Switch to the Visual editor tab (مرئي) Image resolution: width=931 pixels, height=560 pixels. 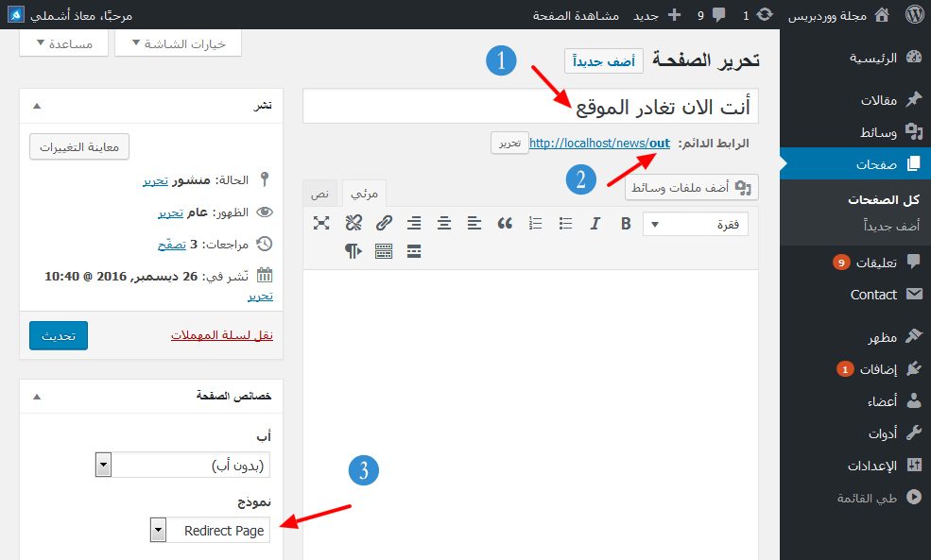(364, 194)
